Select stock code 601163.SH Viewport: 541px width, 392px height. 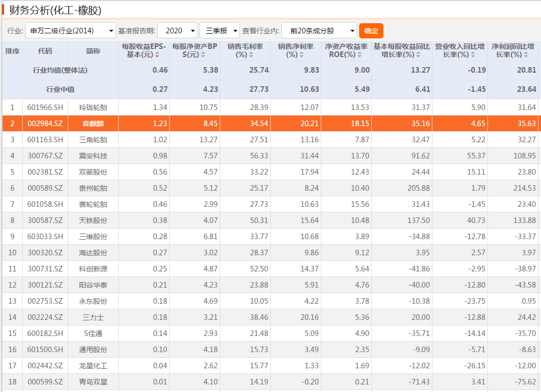pyautogui.click(x=45, y=140)
